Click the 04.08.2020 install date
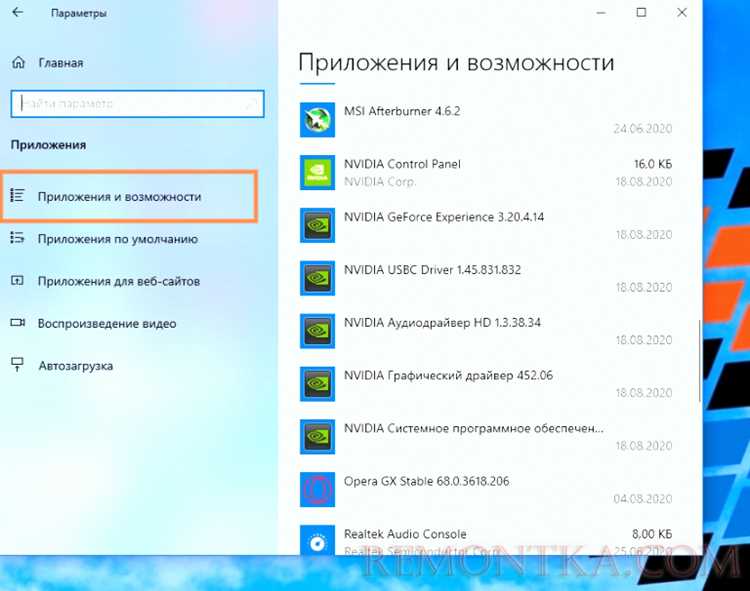Screen dimensions: 750x591 tap(643, 499)
